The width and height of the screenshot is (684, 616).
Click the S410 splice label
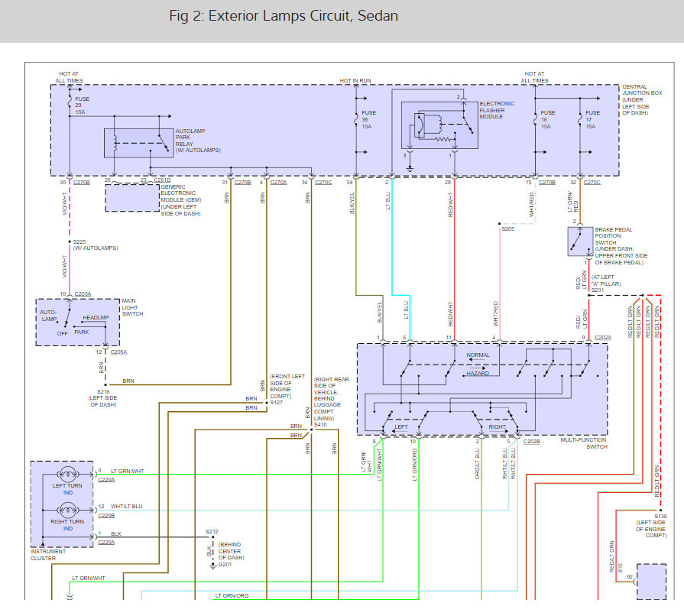pos(320,424)
